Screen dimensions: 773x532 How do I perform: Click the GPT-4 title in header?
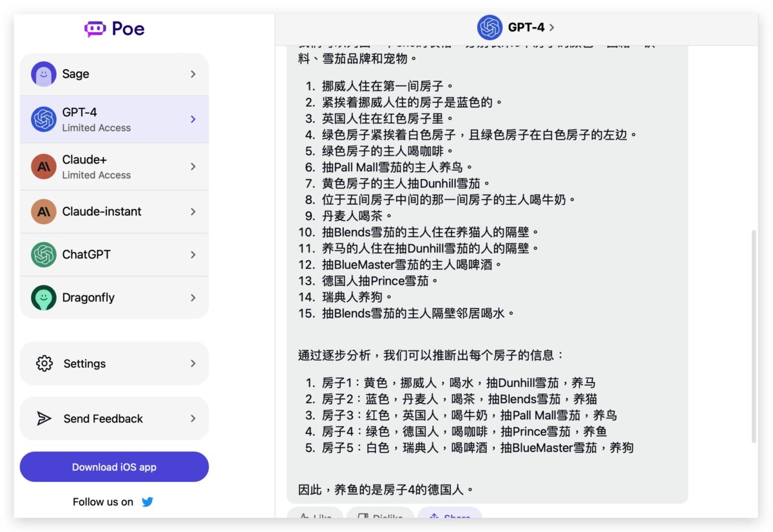(x=526, y=28)
